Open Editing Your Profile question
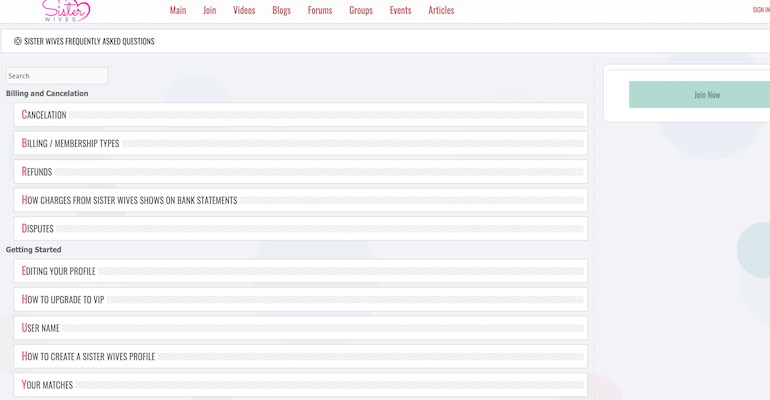This screenshot has width=770, height=400. click(x=59, y=271)
